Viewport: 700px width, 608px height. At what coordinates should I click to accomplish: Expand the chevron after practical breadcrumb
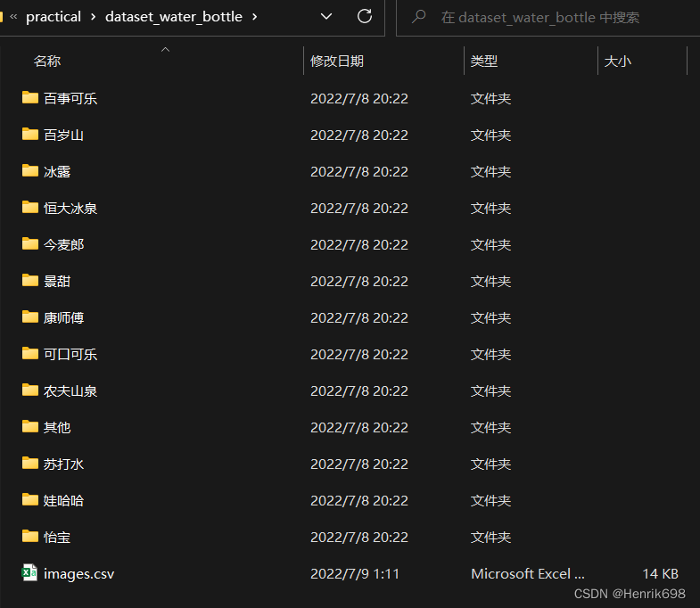coord(93,17)
